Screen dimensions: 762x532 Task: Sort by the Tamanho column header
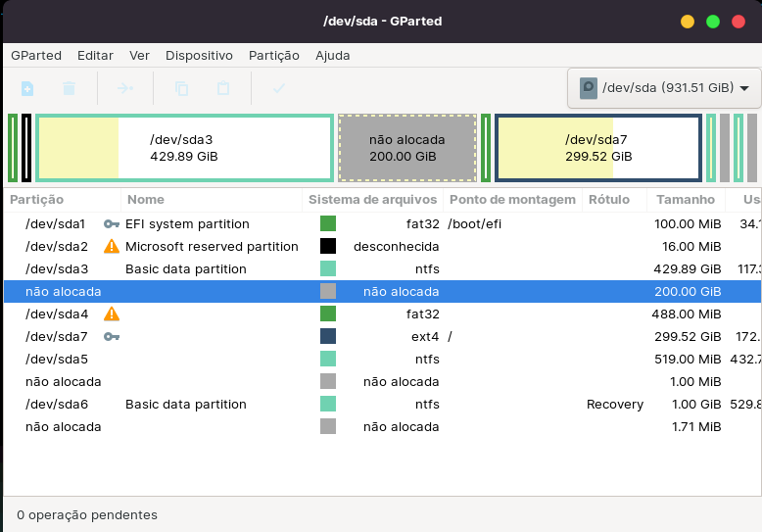[x=686, y=200]
